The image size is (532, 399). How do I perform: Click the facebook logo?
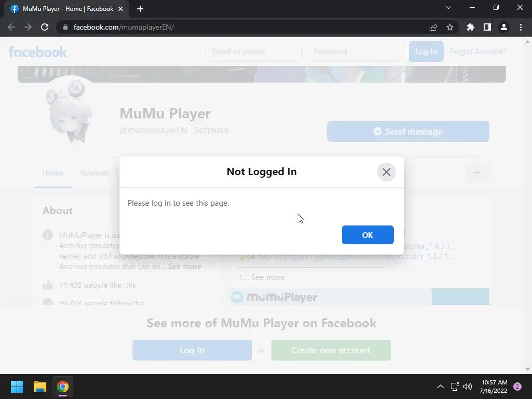coord(37,52)
